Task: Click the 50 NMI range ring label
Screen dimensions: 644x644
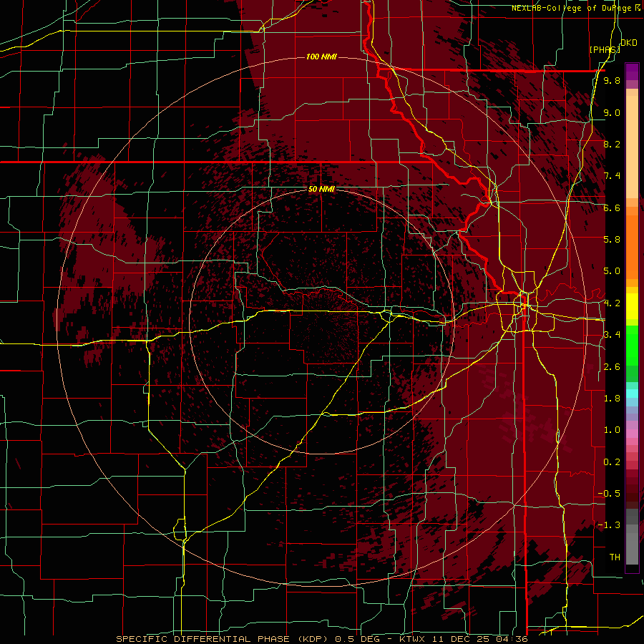Action: tap(321, 190)
